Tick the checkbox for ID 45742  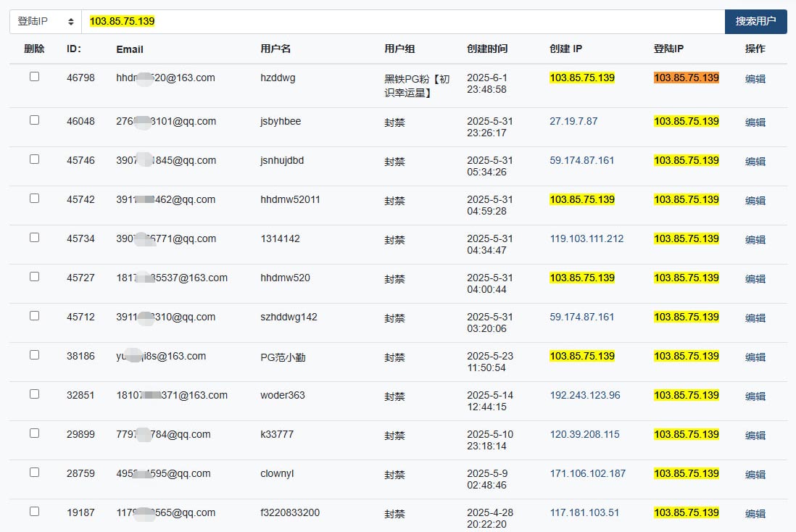tap(35, 199)
